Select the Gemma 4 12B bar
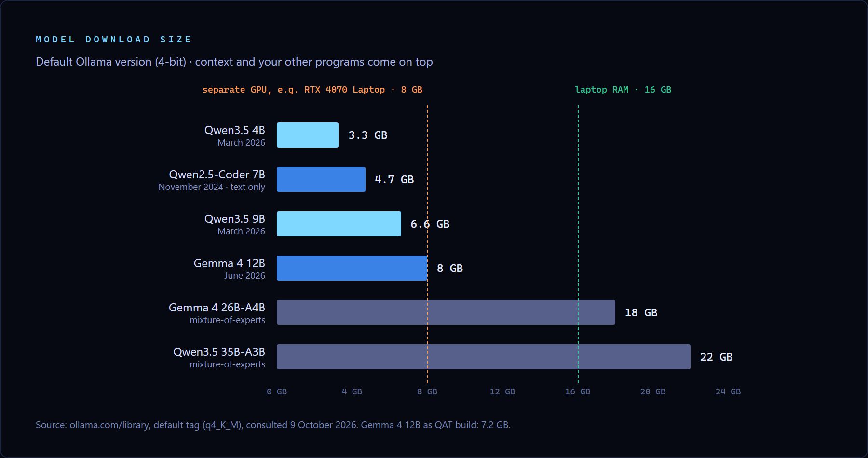868x458 pixels. point(352,268)
